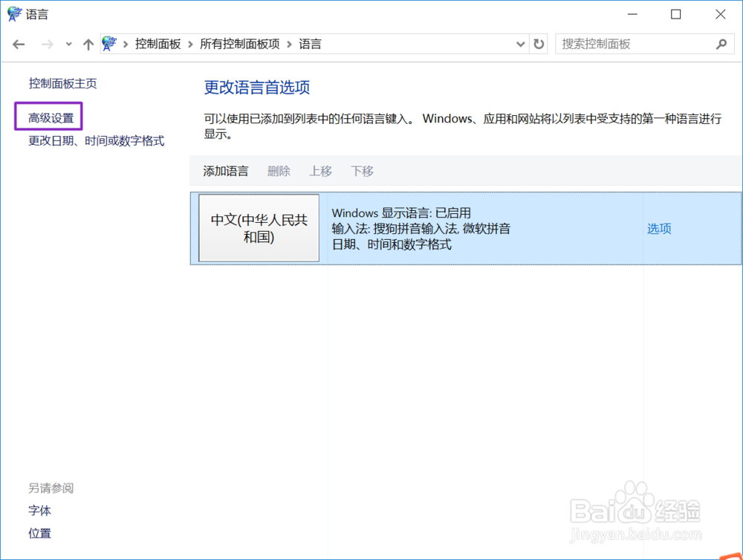The height and width of the screenshot is (560, 743).
Task: Click 删除 in the language toolbar
Action: tap(278, 171)
